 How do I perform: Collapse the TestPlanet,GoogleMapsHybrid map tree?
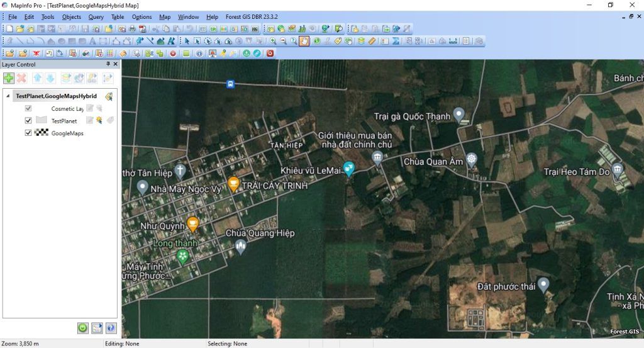coord(8,96)
